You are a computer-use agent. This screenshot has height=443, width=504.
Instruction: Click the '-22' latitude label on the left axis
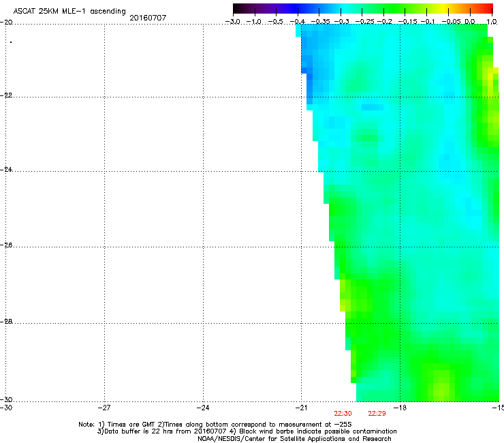tap(6, 95)
